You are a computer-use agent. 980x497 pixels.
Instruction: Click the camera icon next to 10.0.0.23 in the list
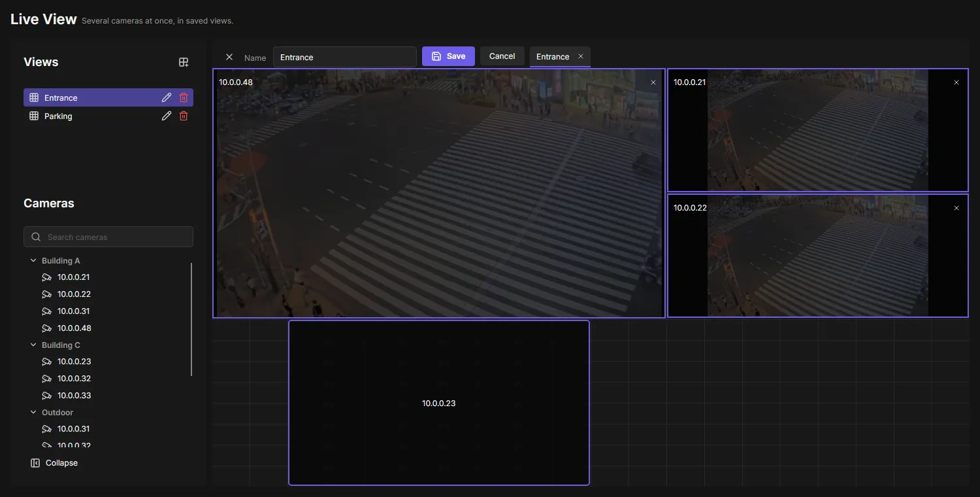click(x=46, y=362)
